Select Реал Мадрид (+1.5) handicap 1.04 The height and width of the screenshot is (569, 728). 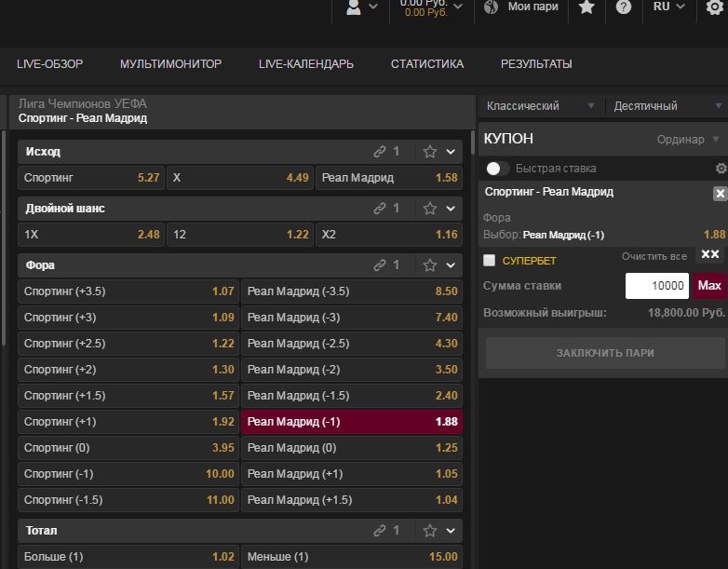[352, 500]
